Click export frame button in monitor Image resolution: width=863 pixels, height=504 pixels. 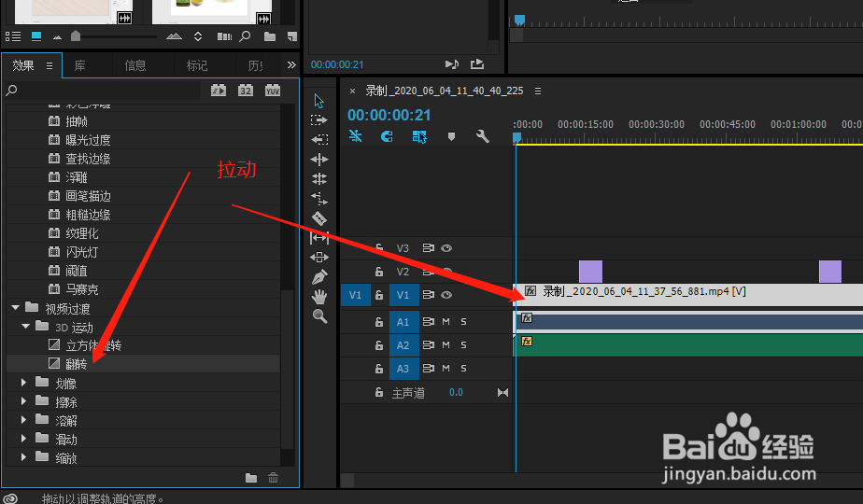(x=477, y=63)
